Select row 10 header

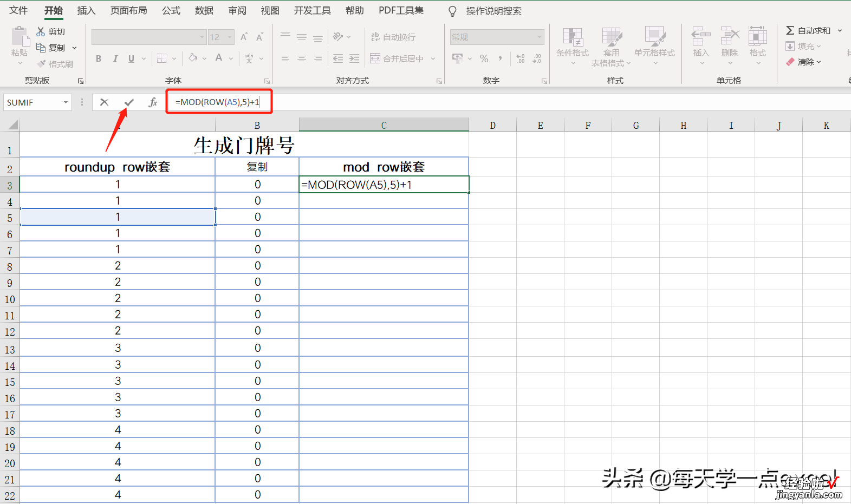point(10,299)
